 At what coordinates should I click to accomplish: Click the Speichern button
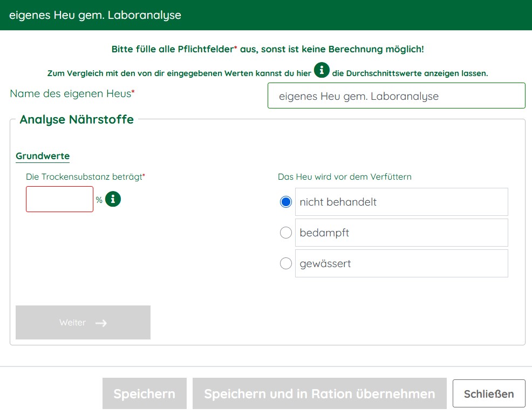[144, 393]
